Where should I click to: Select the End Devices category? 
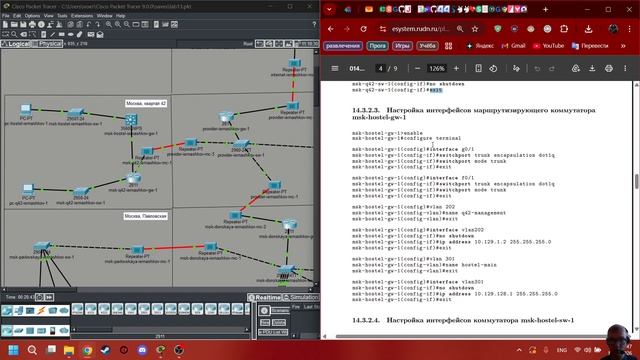coord(18,311)
